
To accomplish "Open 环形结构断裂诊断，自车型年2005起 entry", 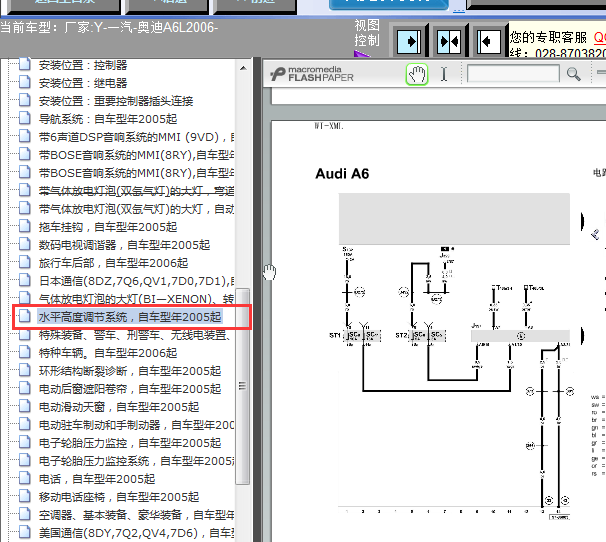I will pyautogui.click(x=129, y=371).
